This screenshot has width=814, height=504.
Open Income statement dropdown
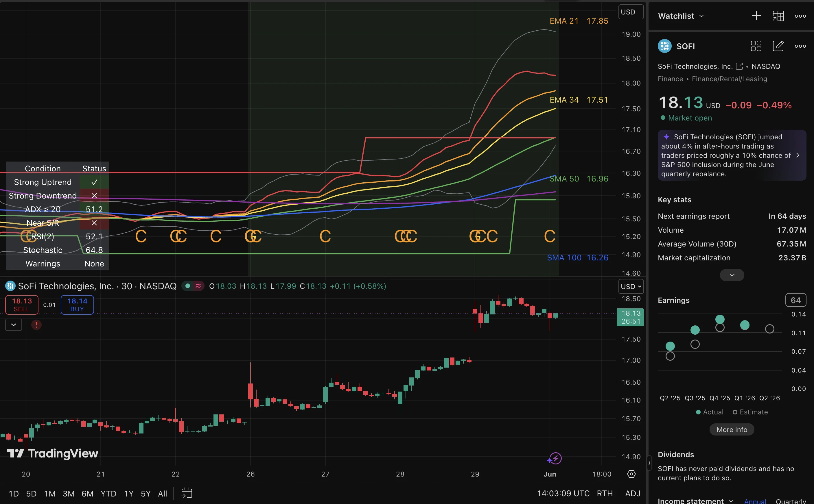pyautogui.click(x=695, y=501)
